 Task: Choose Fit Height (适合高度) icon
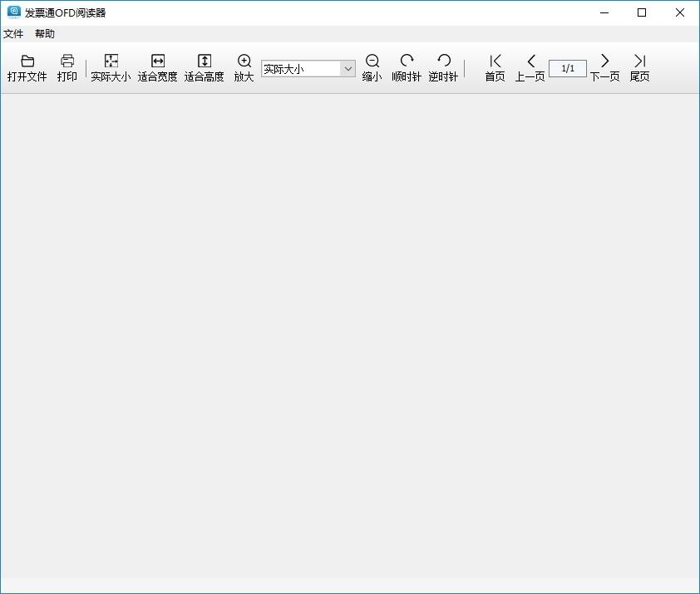tap(205, 61)
